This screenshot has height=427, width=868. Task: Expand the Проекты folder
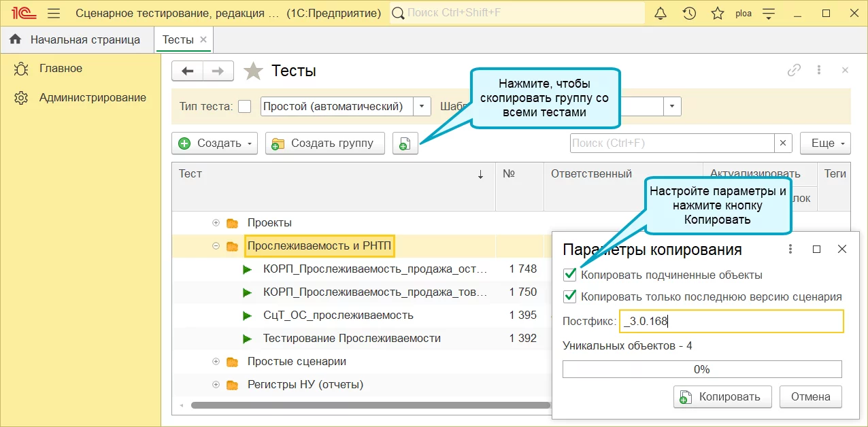216,222
